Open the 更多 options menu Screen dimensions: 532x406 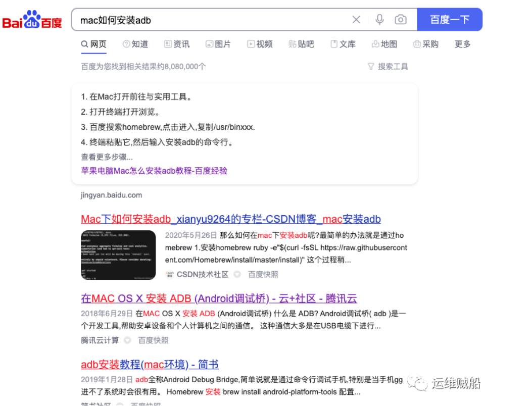pos(462,44)
